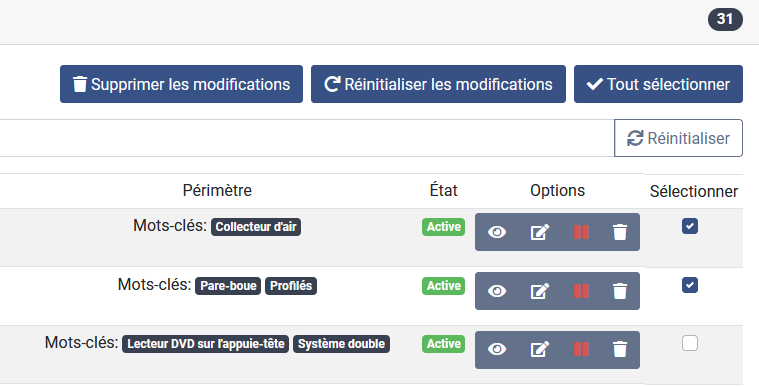This screenshot has width=759, height=386.
Task: Delete the Lecteur DVD Système double alert
Action: (x=620, y=349)
